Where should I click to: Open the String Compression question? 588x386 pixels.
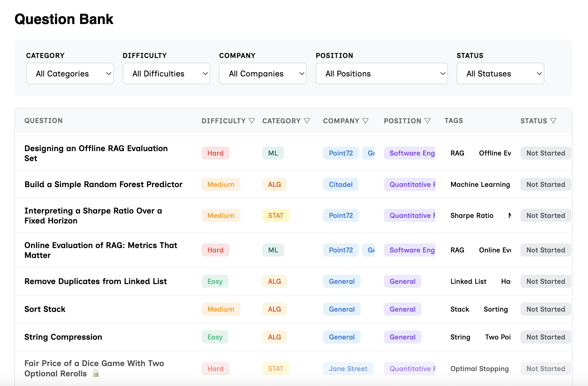click(x=63, y=337)
